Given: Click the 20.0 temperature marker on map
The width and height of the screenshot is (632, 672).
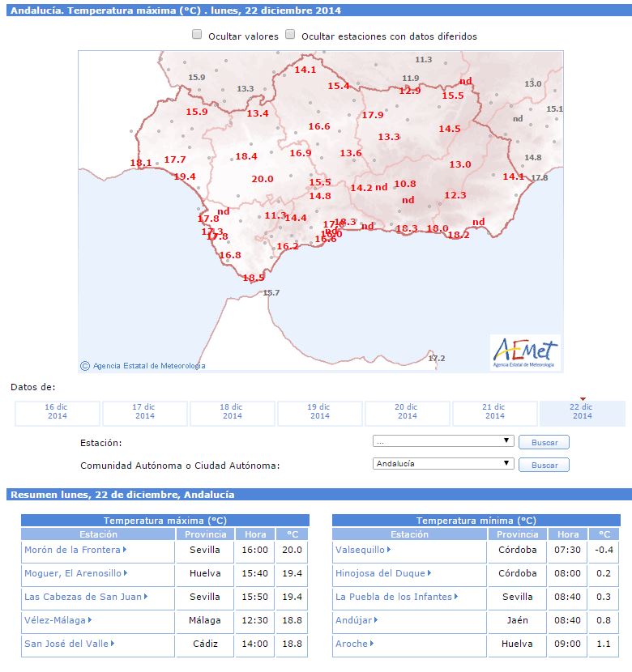Looking at the screenshot, I should (263, 179).
